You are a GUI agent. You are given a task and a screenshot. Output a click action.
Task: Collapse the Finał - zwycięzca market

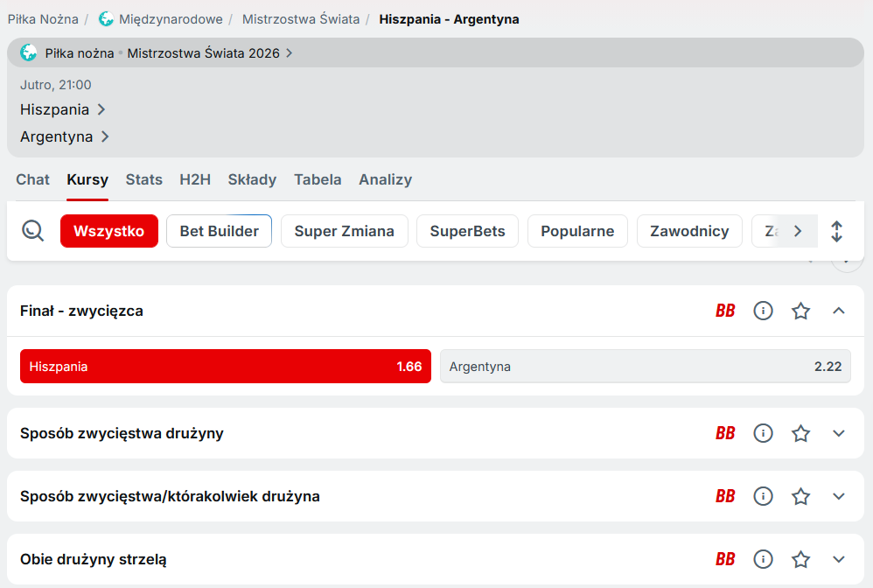(839, 311)
